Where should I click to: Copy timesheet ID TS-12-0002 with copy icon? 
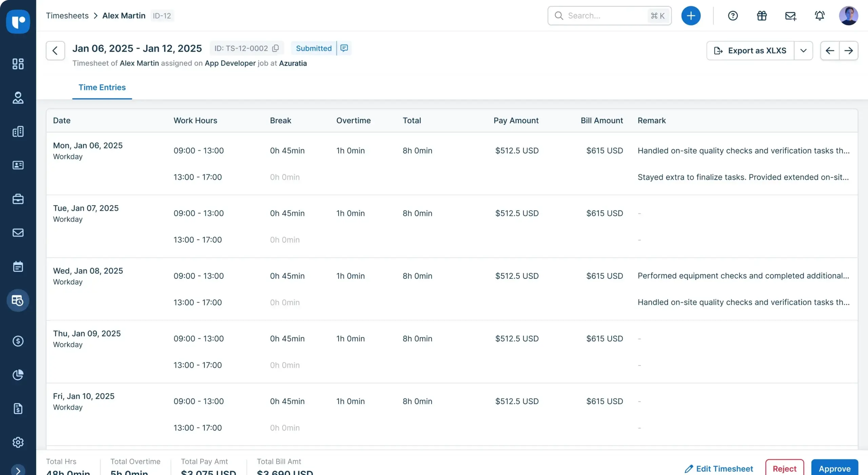[275, 48]
